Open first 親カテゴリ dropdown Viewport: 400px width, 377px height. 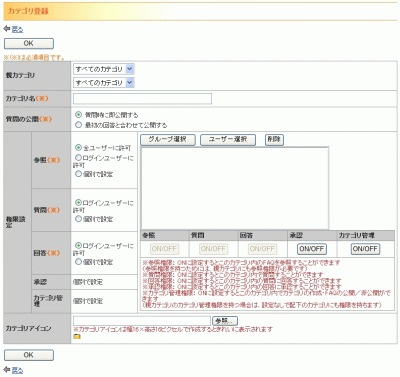tap(104, 69)
